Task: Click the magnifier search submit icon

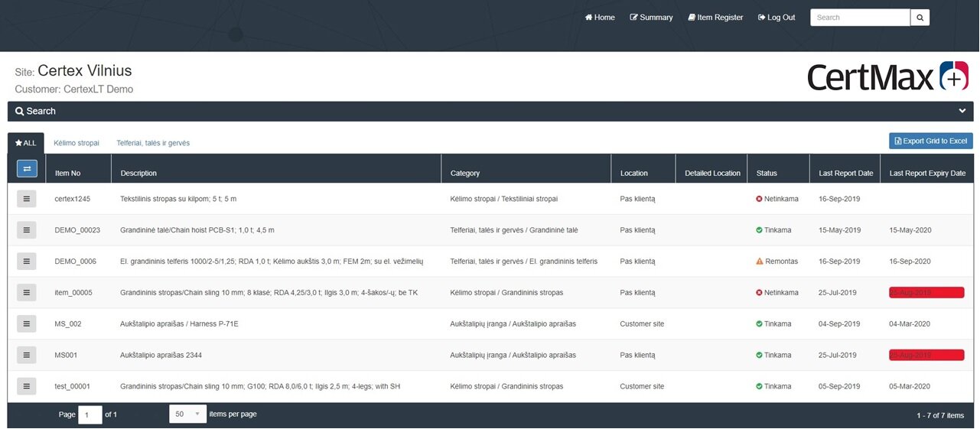Action: click(920, 18)
